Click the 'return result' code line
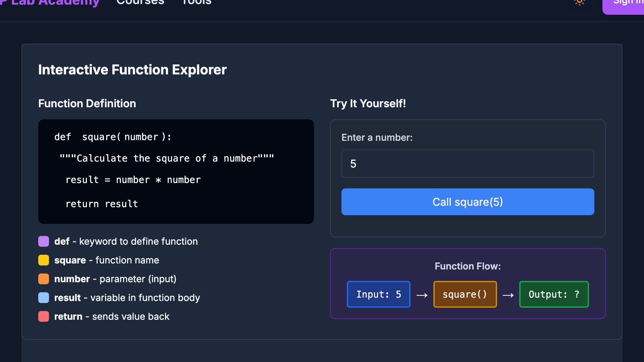This screenshot has width=644, height=362. coord(102,204)
